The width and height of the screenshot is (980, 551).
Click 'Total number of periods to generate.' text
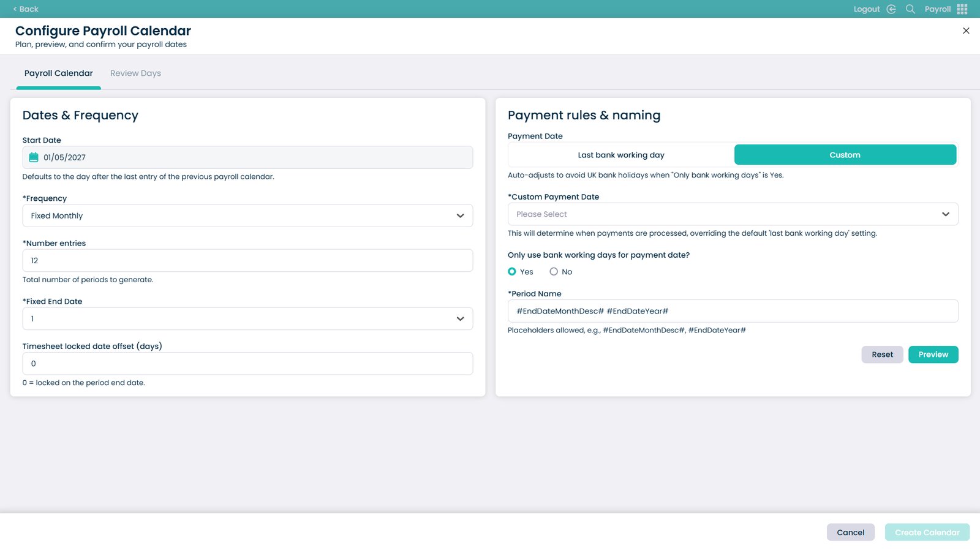[x=88, y=280]
